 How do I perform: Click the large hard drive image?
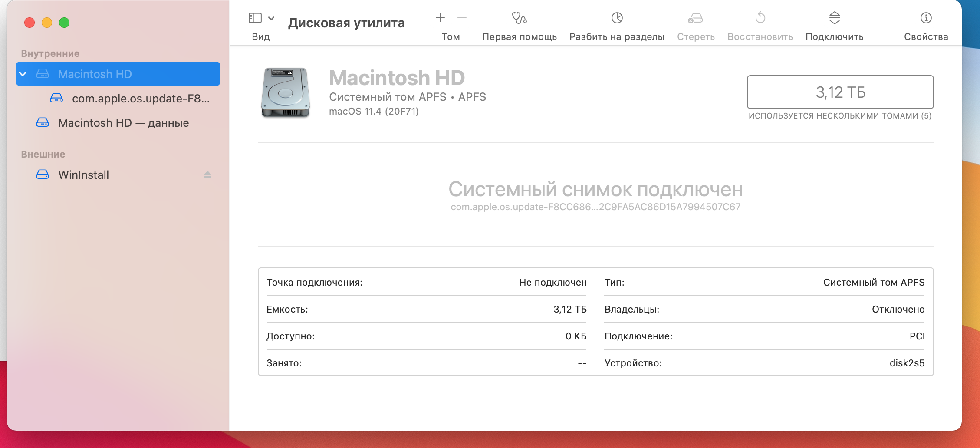286,92
